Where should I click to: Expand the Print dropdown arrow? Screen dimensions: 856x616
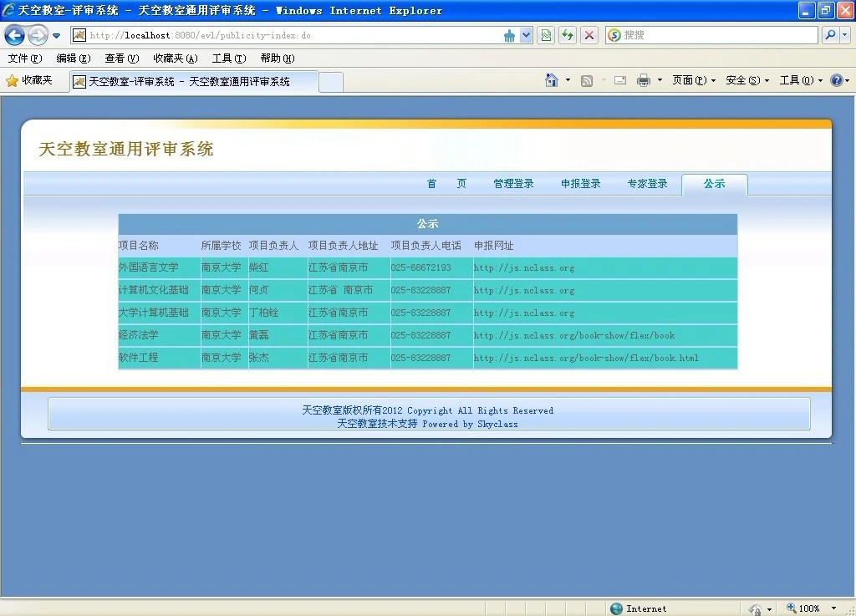click(x=660, y=81)
